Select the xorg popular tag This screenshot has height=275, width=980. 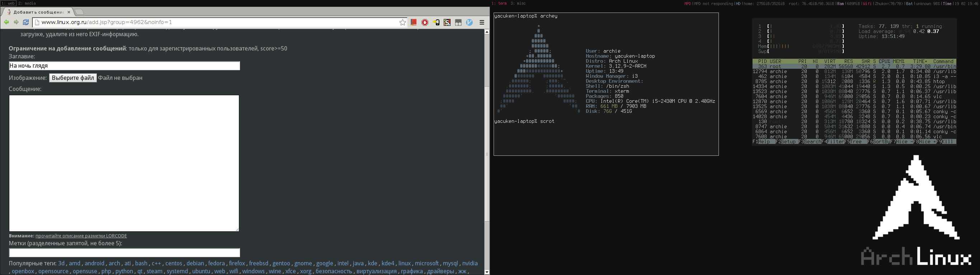[x=306, y=271]
